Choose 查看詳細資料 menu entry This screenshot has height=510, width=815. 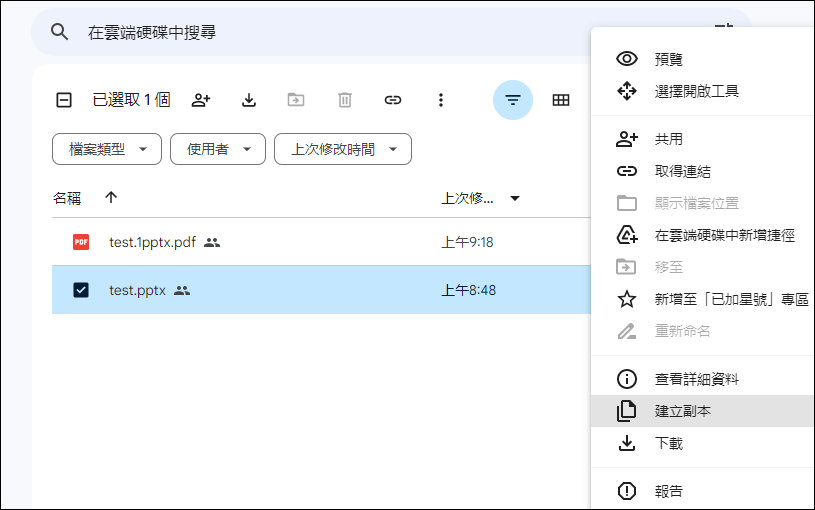click(703, 379)
